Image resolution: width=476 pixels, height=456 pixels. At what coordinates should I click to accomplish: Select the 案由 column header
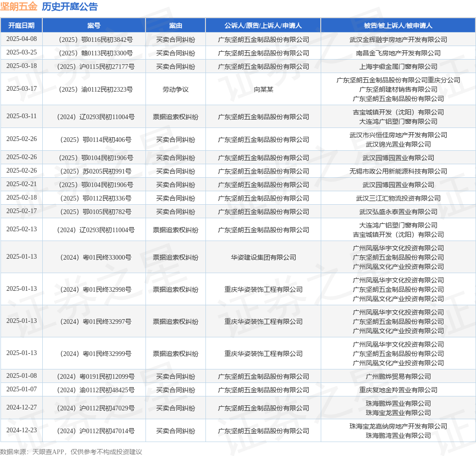coord(175,26)
